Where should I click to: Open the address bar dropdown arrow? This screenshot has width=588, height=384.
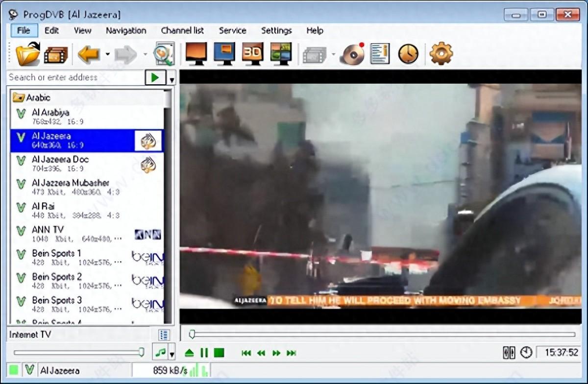click(171, 78)
